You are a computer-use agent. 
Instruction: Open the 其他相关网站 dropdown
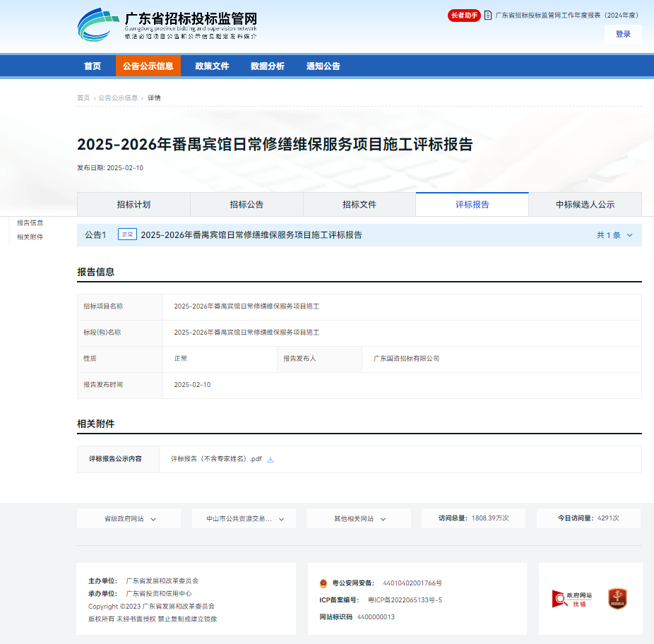point(358,518)
